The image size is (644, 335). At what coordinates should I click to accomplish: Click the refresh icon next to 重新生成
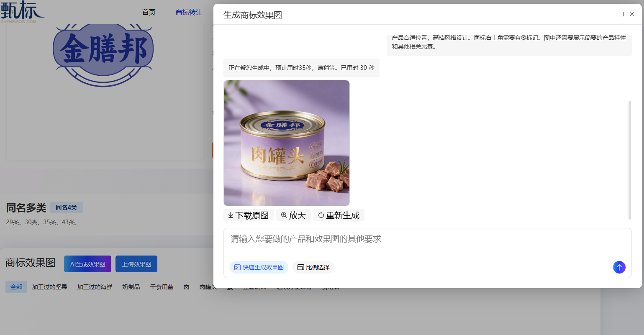point(321,215)
